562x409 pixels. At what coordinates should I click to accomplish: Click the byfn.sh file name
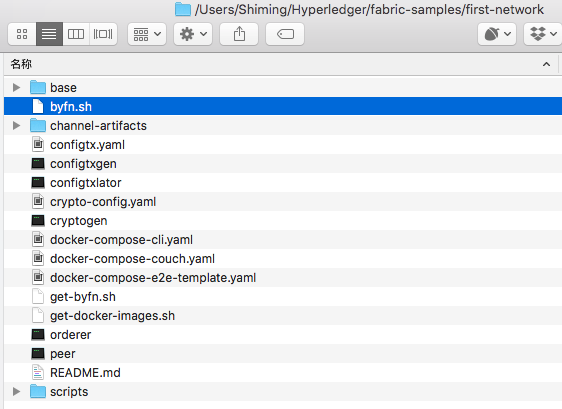tap(71, 106)
